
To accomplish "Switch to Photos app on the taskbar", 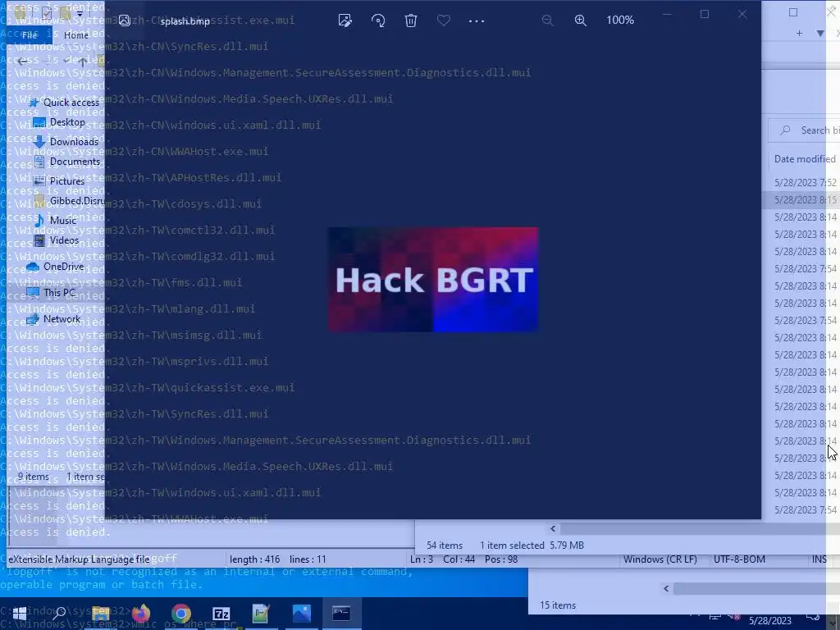I will click(302, 614).
